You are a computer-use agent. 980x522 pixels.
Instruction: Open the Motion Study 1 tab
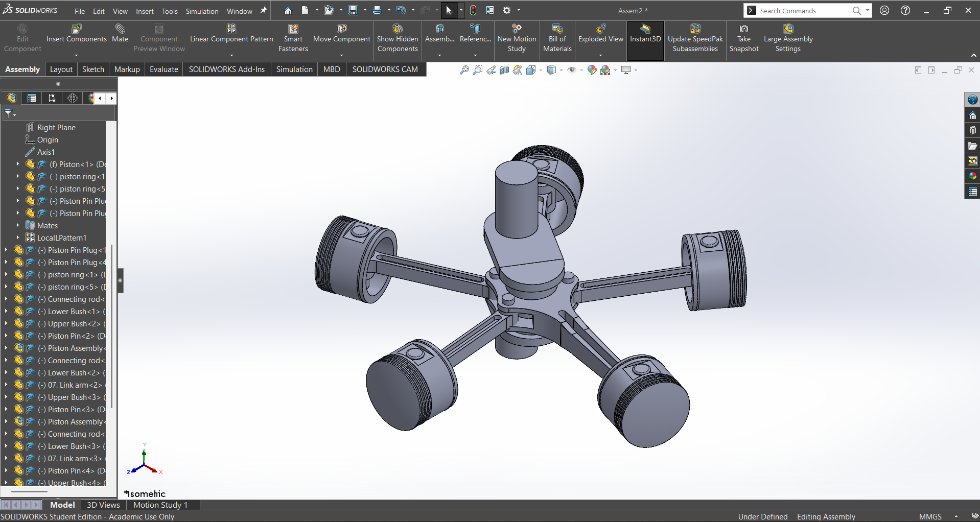coord(160,505)
